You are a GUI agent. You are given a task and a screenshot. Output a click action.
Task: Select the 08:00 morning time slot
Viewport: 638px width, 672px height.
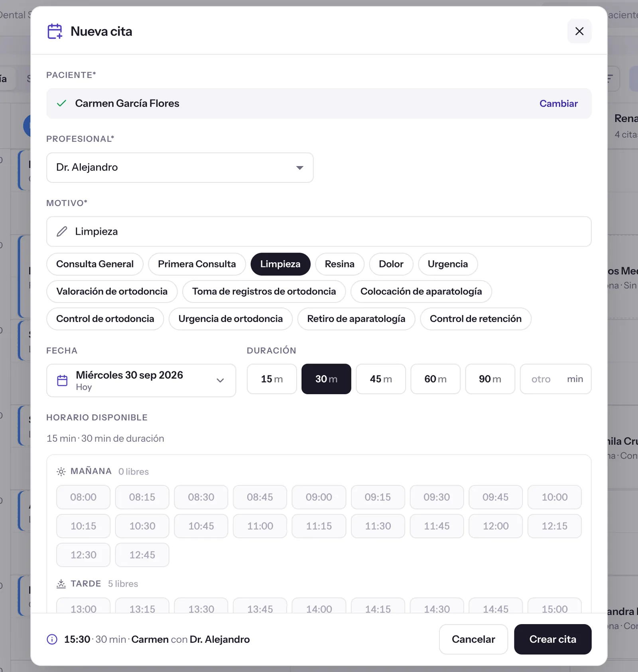(x=83, y=497)
